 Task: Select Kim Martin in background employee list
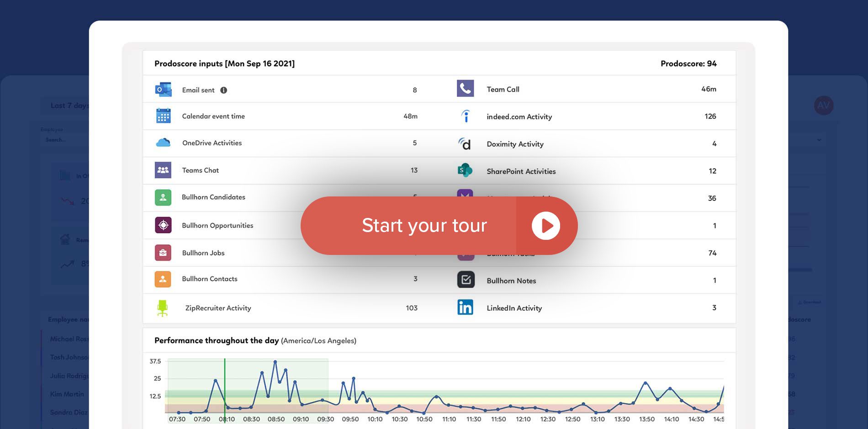(67, 394)
